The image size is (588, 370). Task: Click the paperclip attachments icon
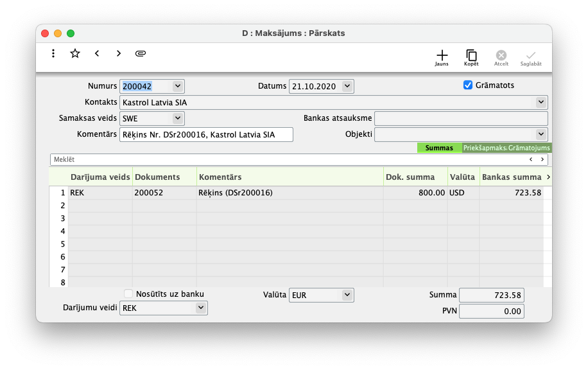click(141, 54)
